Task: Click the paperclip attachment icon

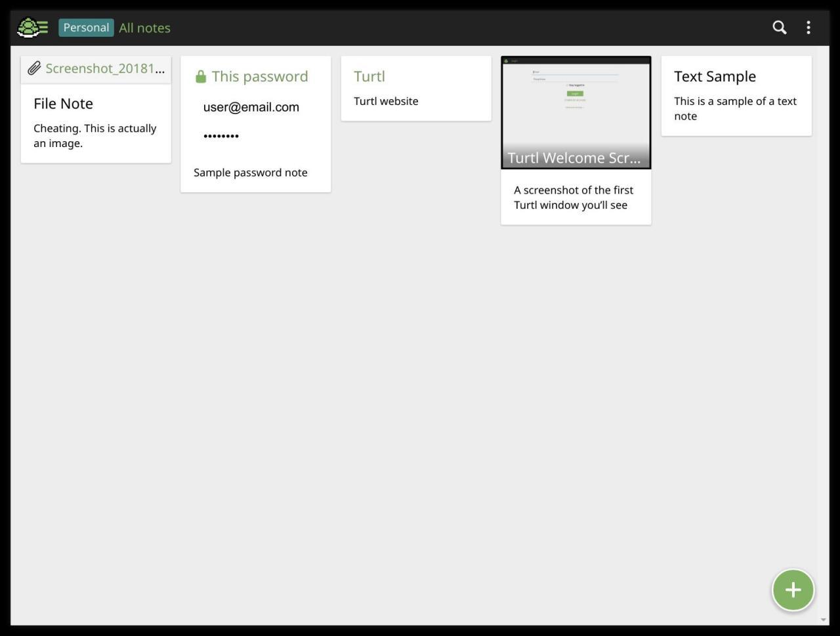Action: 34,68
